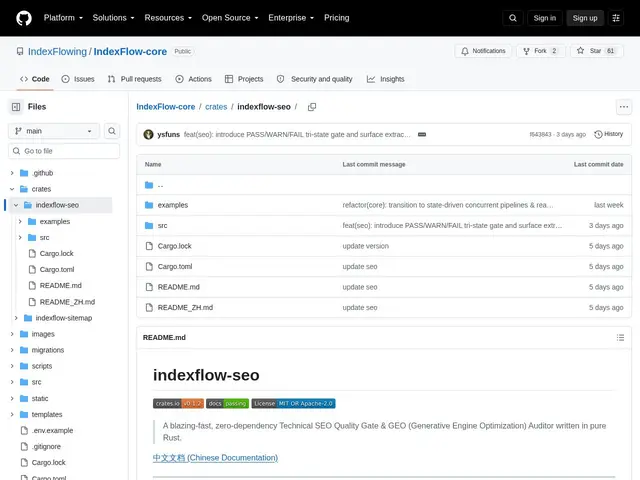The image size is (640, 480).
Task: Open the IndexFlow-core repository title link
Action: point(130,51)
